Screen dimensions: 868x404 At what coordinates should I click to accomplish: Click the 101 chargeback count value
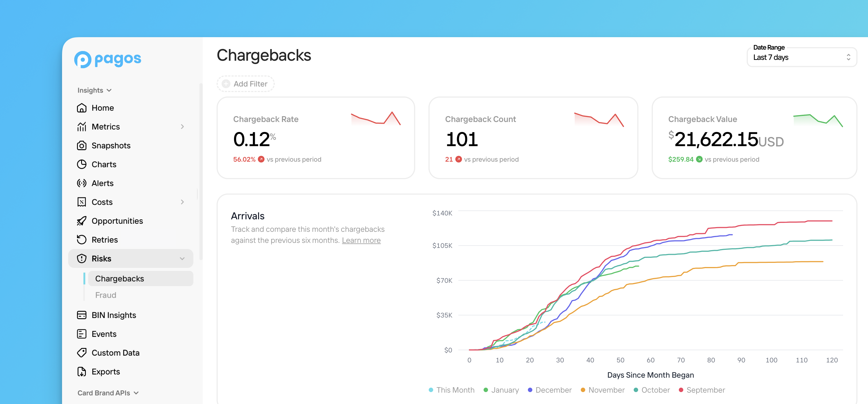coord(462,139)
